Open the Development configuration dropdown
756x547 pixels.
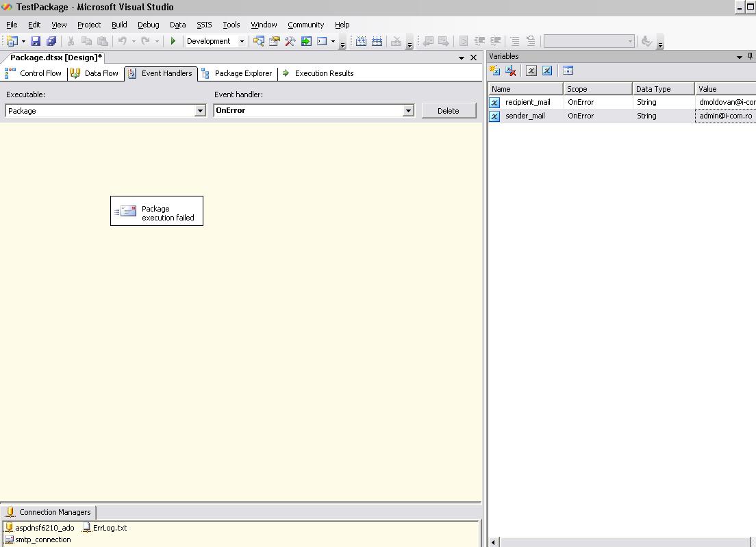[x=241, y=41]
